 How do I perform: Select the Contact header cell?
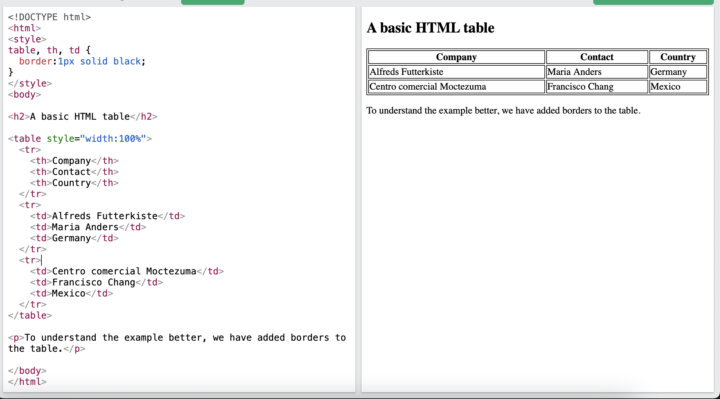coord(596,57)
